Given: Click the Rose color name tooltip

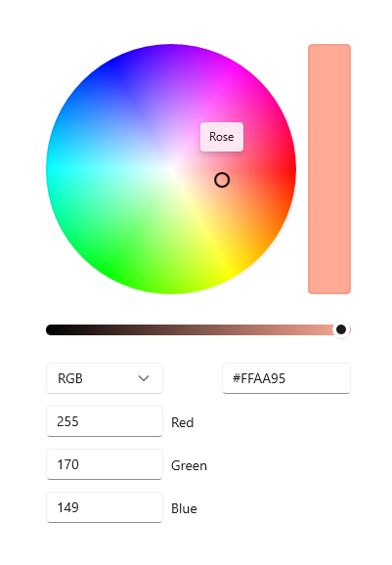Looking at the screenshot, I should pos(222,137).
